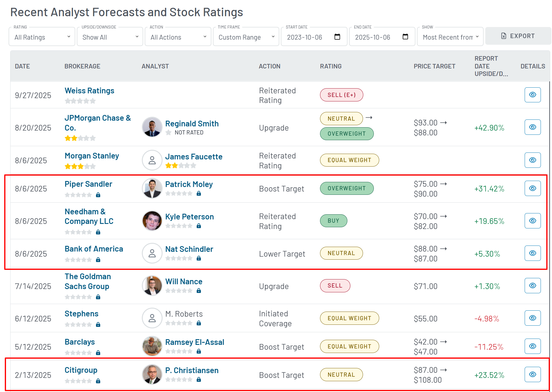
Task: Open details for Needham & Company LLC row
Action: pyautogui.click(x=532, y=221)
